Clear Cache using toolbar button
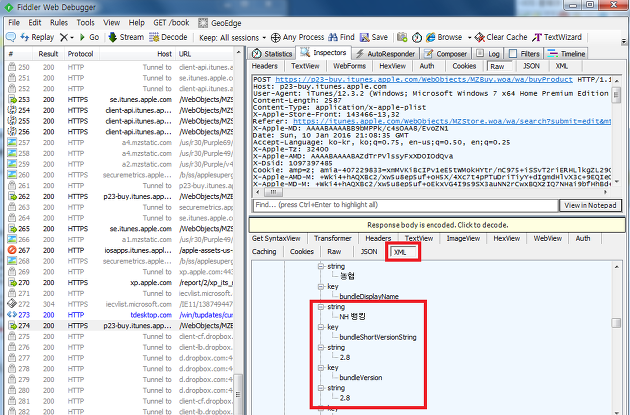Screen dimensions: 630x415 [501, 37]
